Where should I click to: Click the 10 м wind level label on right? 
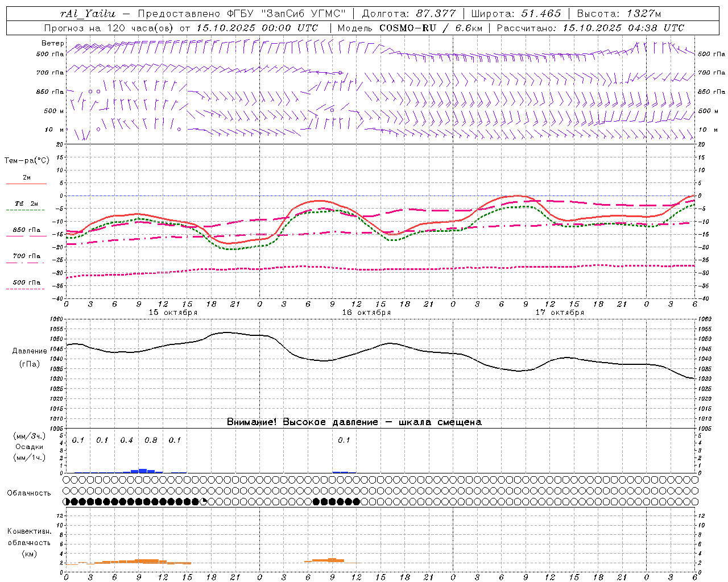pyautogui.click(x=707, y=130)
